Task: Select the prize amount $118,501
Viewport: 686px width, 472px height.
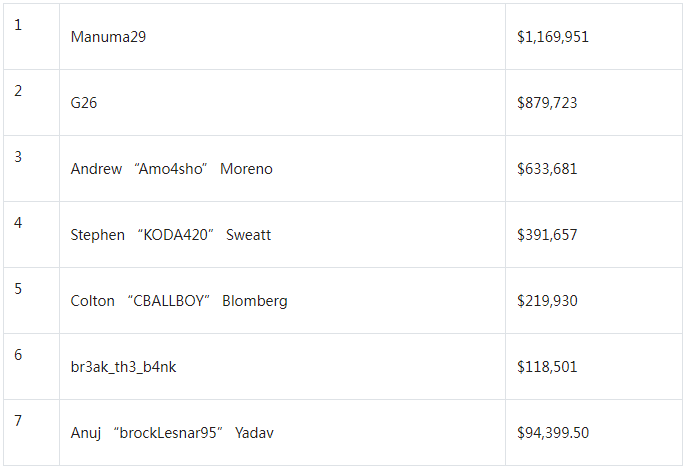Action: (x=547, y=367)
